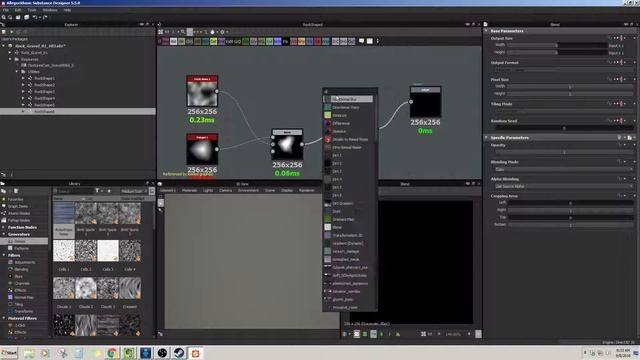
Task: Select RockShape5 in the Explorer tree
Action: pyautogui.click(x=44, y=105)
